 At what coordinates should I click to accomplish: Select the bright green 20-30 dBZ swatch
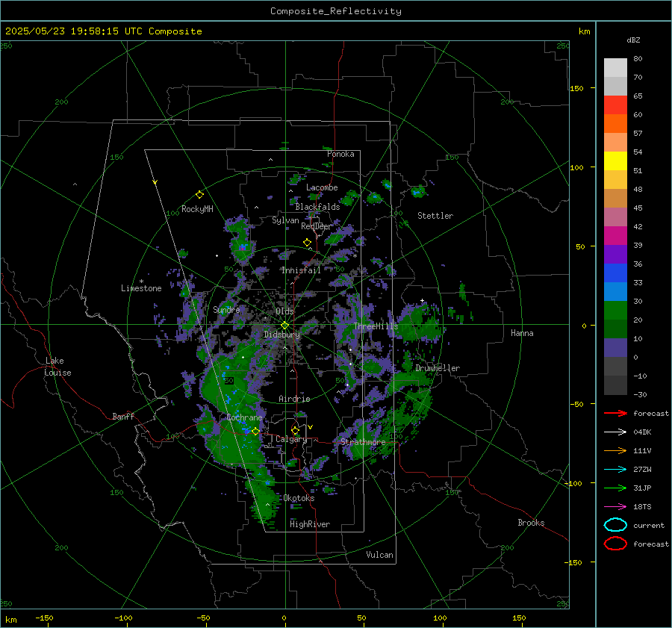(x=615, y=311)
